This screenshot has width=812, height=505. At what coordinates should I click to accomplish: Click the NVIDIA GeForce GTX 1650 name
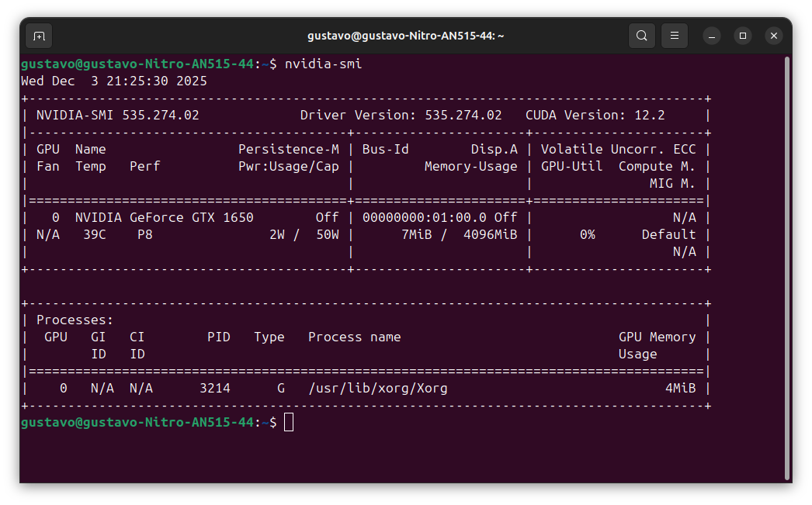click(164, 217)
